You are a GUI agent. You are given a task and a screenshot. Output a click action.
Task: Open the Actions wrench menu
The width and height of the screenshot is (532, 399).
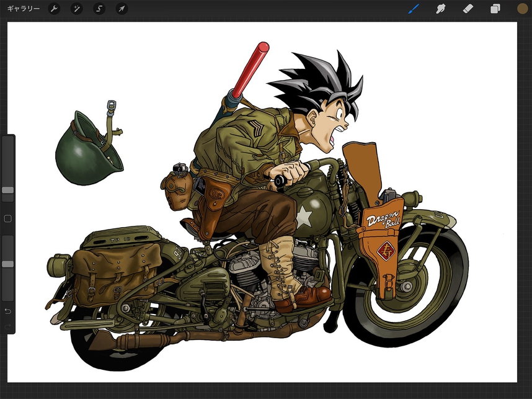(x=55, y=9)
